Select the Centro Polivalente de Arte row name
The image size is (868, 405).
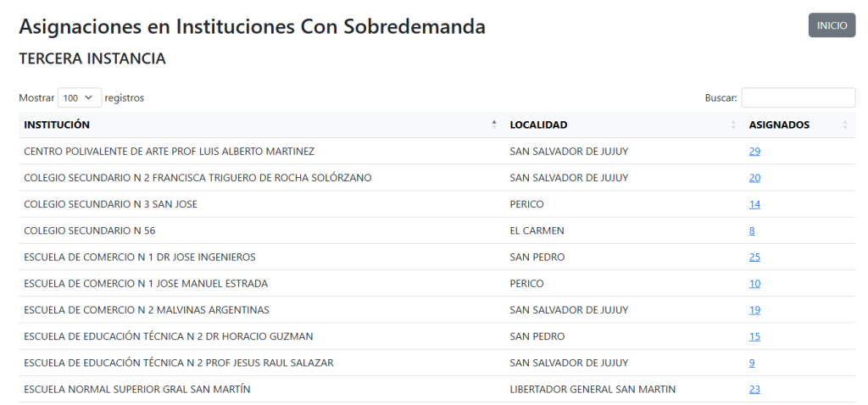coord(170,152)
